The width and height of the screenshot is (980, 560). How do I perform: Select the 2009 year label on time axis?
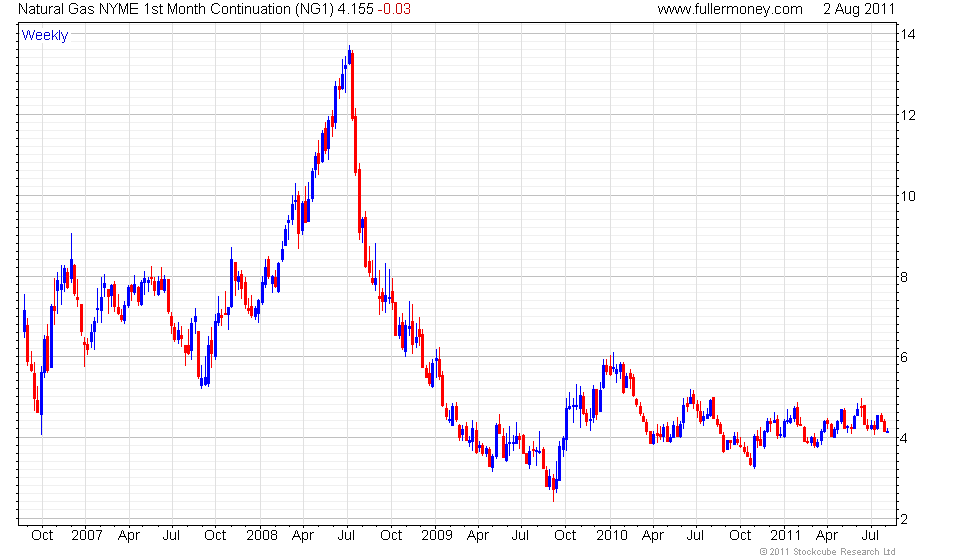[x=436, y=536]
